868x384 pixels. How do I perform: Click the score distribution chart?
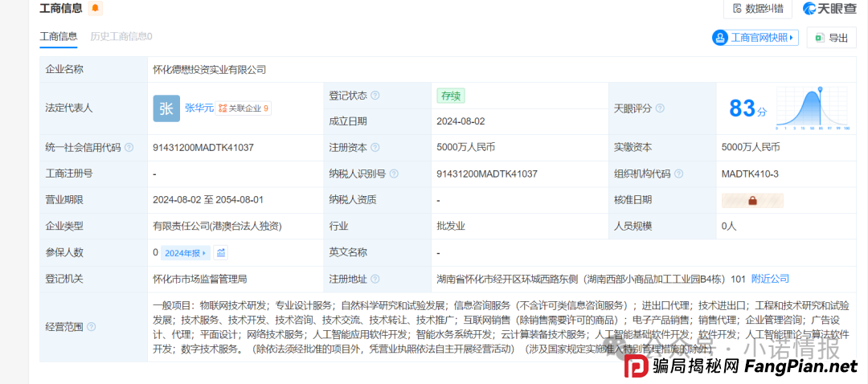tap(813, 108)
